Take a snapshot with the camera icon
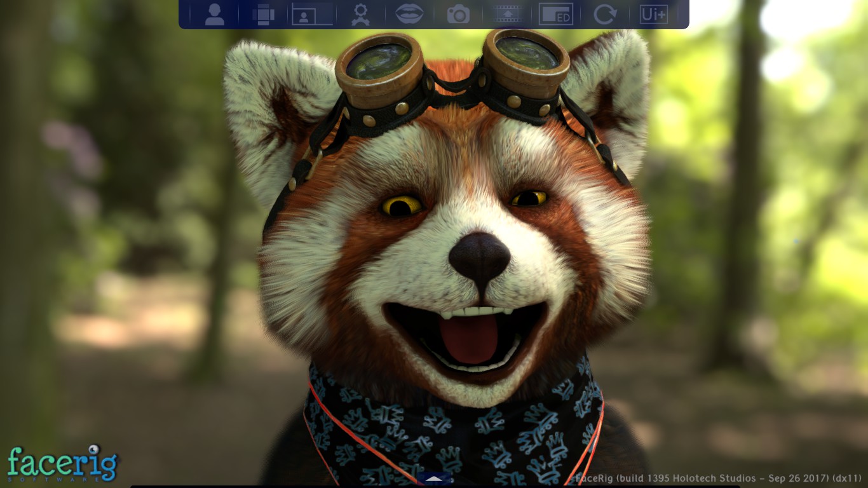Screen dimensions: 868x488 click(x=457, y=14)
